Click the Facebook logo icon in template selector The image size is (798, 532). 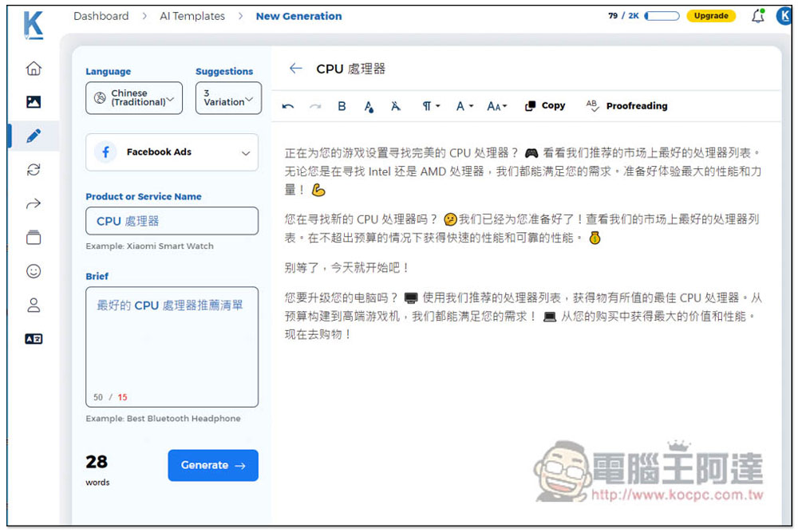tap(106, 152)
